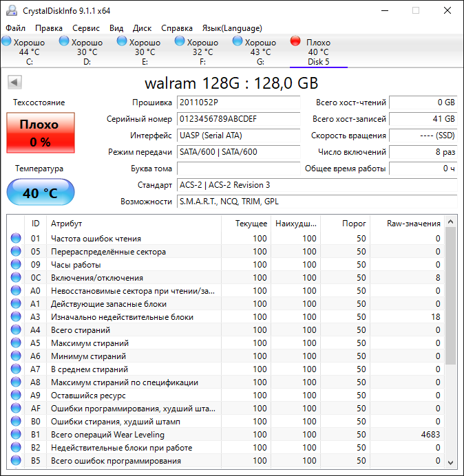Open the Справка menu

(x=177, y=28)
